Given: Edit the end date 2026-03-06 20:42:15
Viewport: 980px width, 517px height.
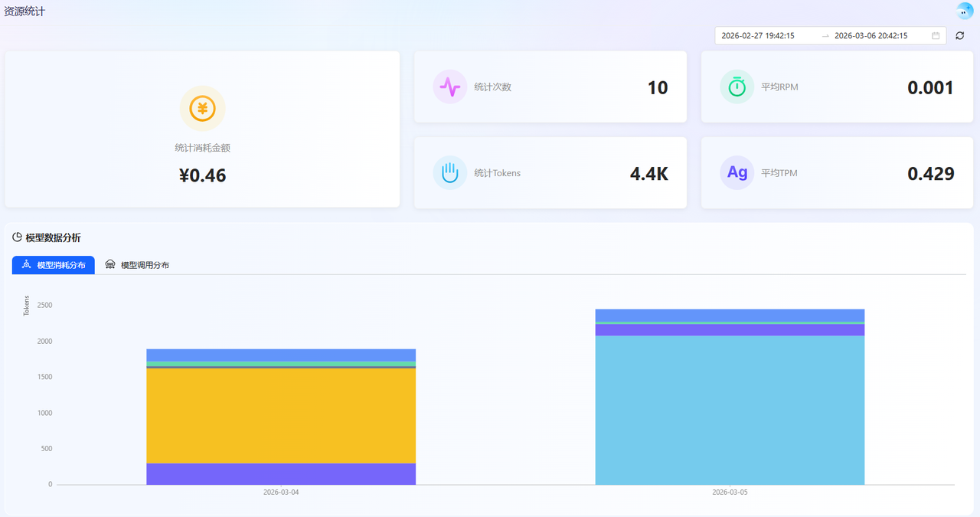Looking at the screenshot, I should [x=871, y=36].
